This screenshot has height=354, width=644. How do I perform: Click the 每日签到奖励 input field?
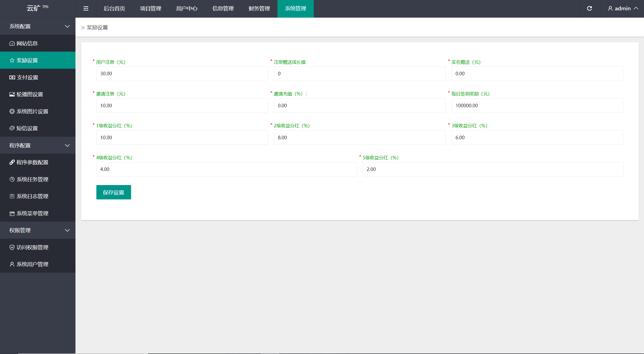point(537,105)
